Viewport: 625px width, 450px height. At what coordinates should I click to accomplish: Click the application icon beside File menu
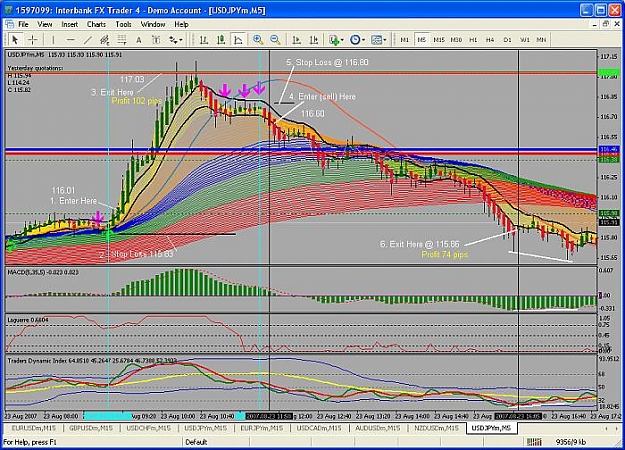point(9,24)
